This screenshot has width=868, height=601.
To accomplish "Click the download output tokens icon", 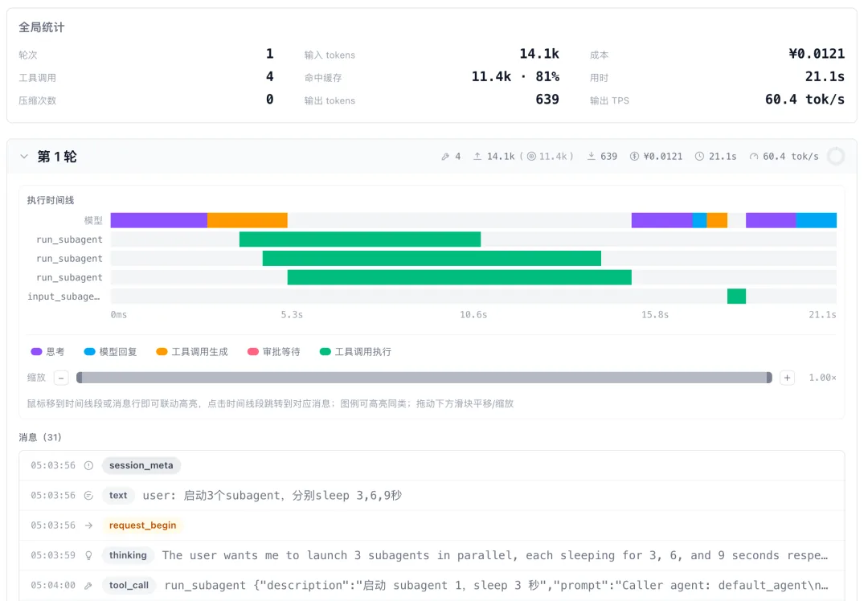I will [x=592, y=157].
